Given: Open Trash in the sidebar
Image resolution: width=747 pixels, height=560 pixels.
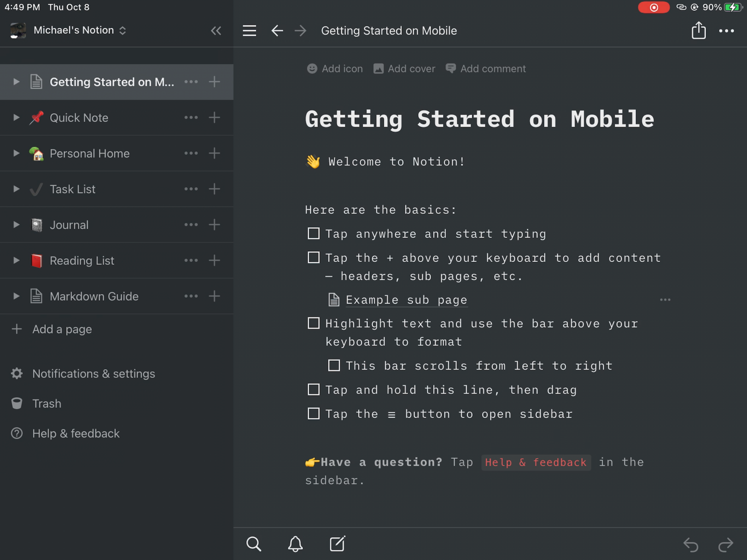Looking at the screenshot, I should [36, 404].
